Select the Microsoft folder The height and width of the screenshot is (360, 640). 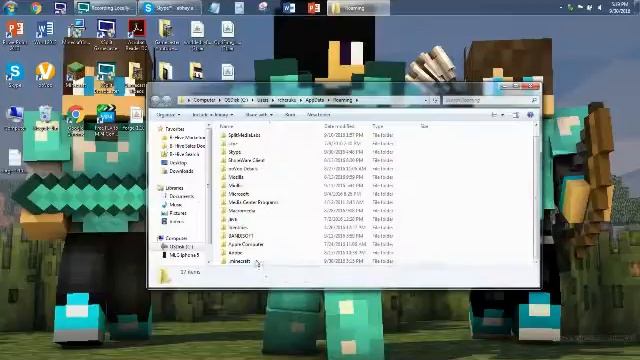pos(235,194)
